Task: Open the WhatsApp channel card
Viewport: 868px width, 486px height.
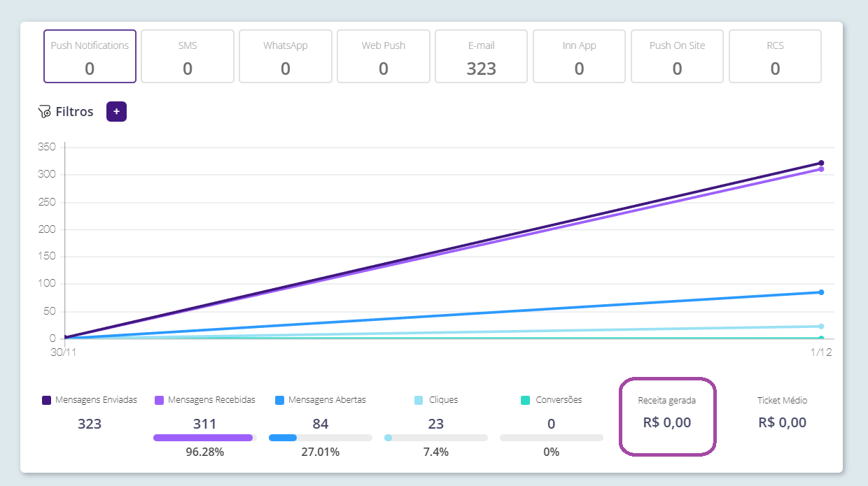Action: (286, 56)
